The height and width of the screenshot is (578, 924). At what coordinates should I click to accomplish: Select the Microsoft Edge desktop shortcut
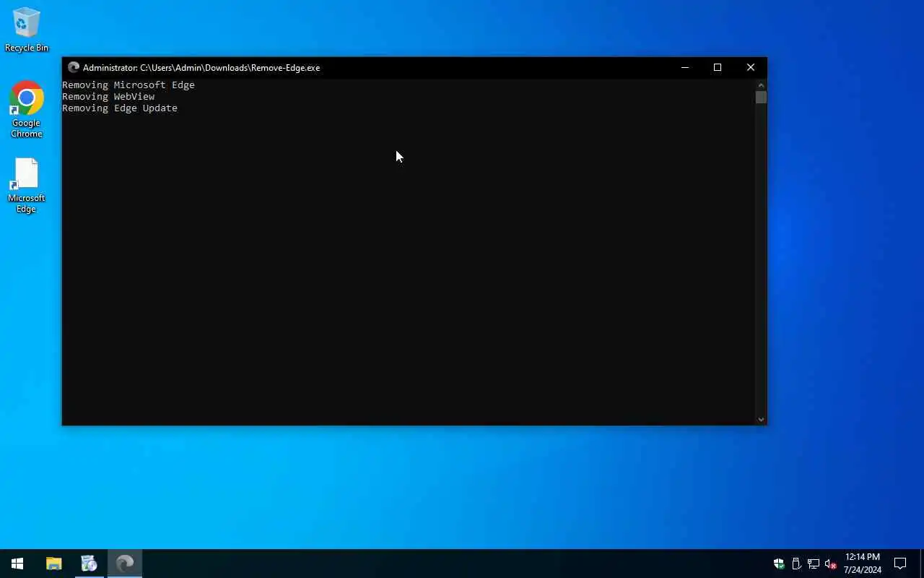pos(26,186)
